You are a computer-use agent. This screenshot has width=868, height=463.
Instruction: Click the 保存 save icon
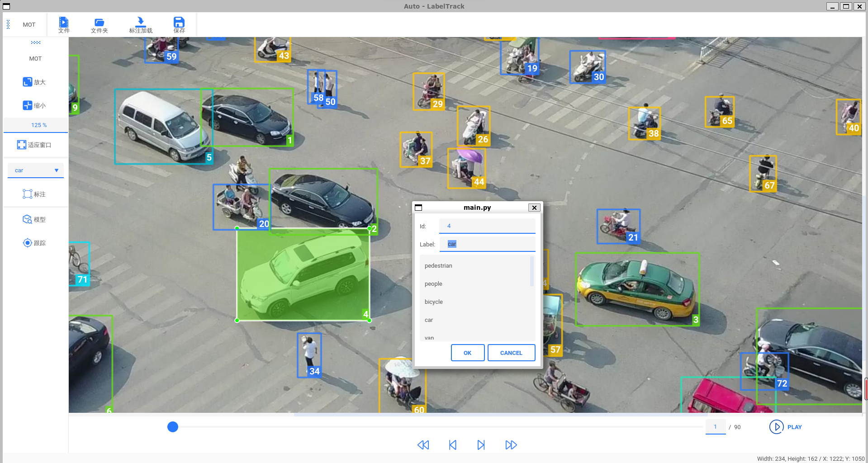(179, 25)
